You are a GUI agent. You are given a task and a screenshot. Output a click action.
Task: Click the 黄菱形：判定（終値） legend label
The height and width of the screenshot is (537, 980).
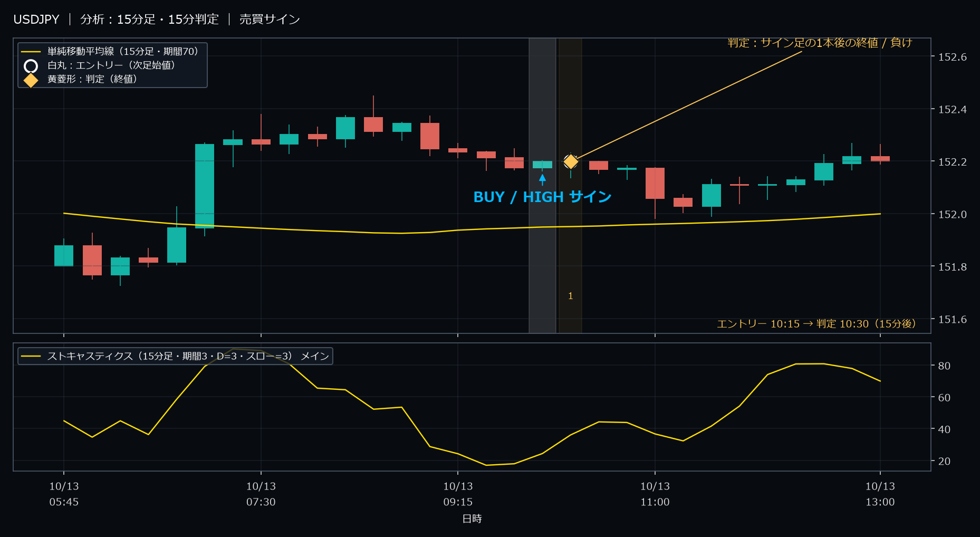pos(94,79)
